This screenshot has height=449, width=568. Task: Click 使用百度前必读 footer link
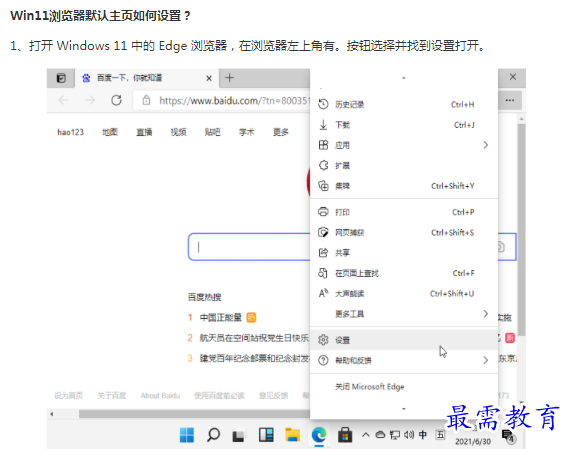click(x=220, y=395)
